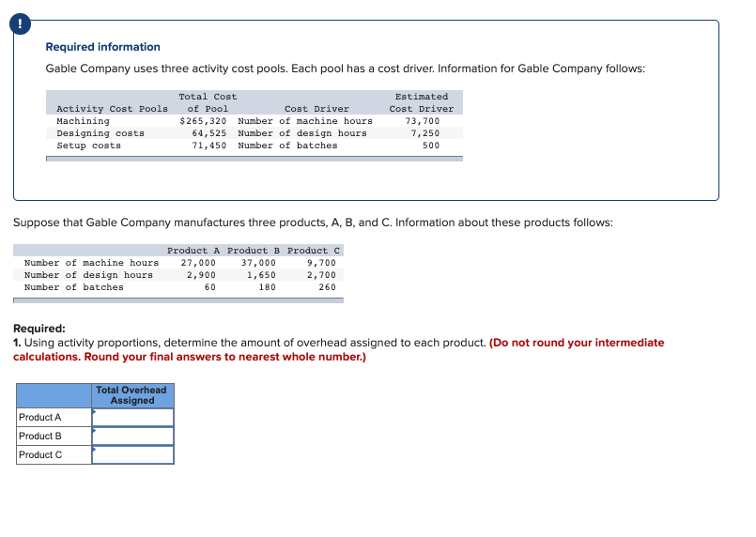Click the 'Product B' column header in products table

point(254,251)
